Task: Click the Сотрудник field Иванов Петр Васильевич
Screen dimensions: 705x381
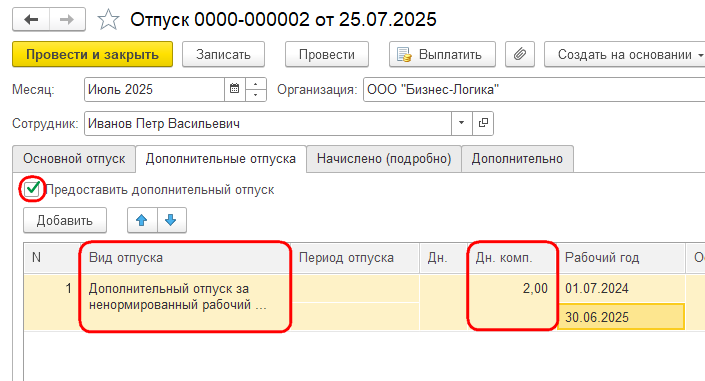Action: click(x=268, y=123)
